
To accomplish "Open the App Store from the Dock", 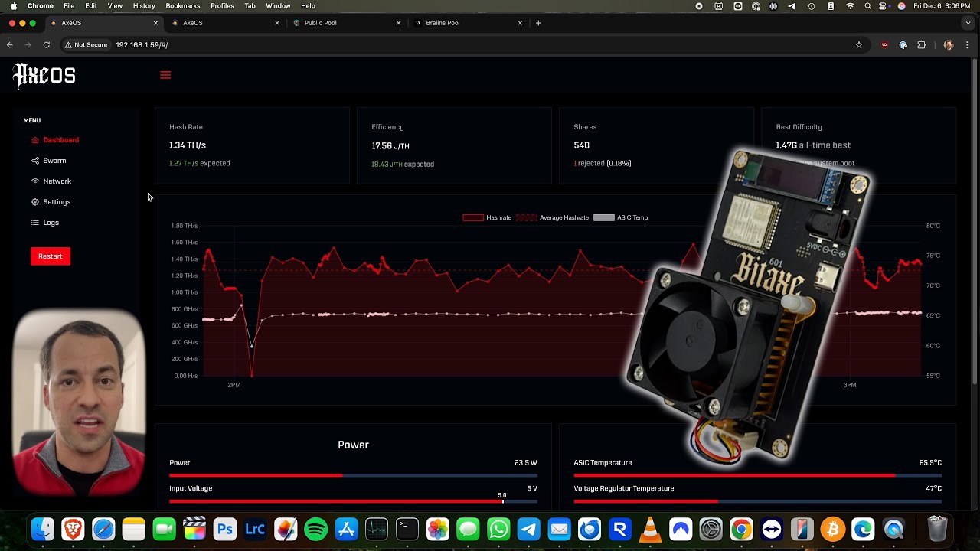I will point(346,529).
